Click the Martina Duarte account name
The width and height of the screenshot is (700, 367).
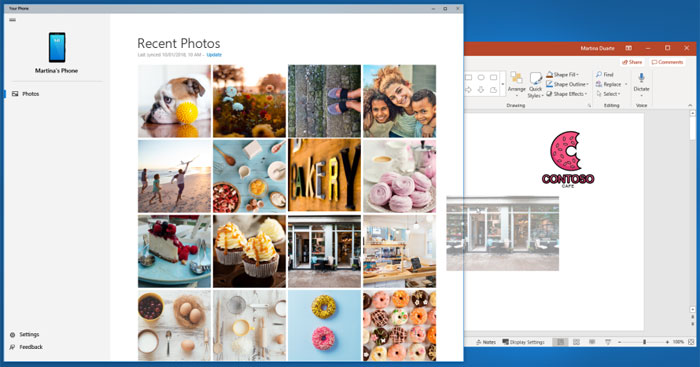point(597,48)
